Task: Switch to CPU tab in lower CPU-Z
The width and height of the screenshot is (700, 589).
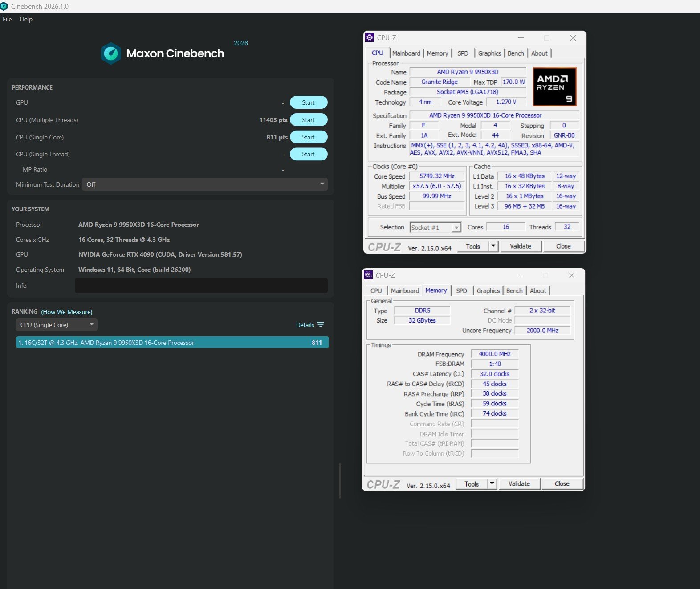Action: pos(376,290)
